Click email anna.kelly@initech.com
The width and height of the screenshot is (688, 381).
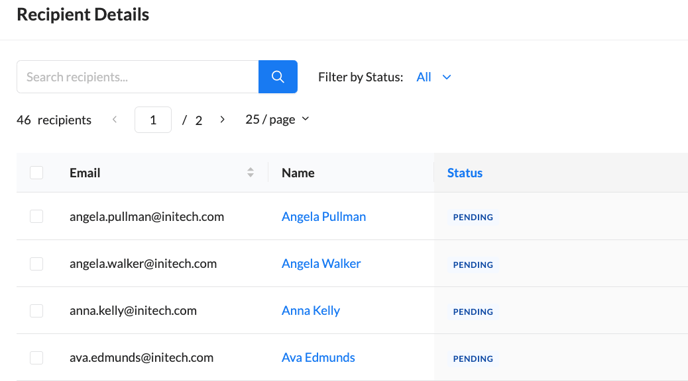pyautogui.click(x=133, y=310)
